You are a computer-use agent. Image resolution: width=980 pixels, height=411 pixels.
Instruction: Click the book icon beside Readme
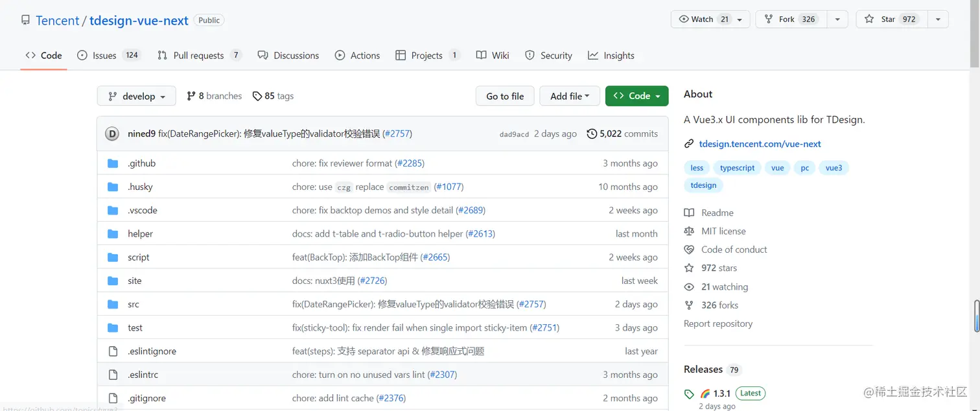click(x=689, y=213)
